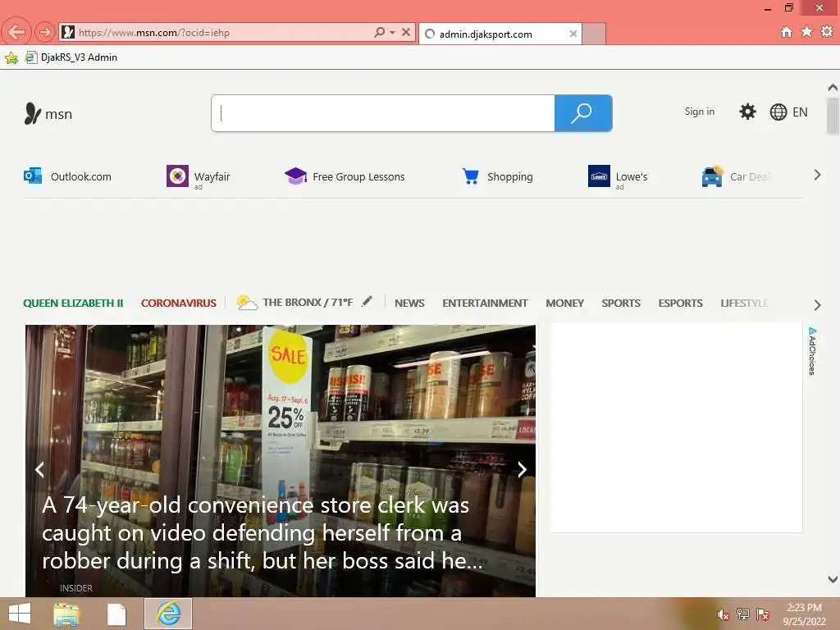Edit weather location with pencil icon
Screen dimensions: 840x630
point(367,301)
